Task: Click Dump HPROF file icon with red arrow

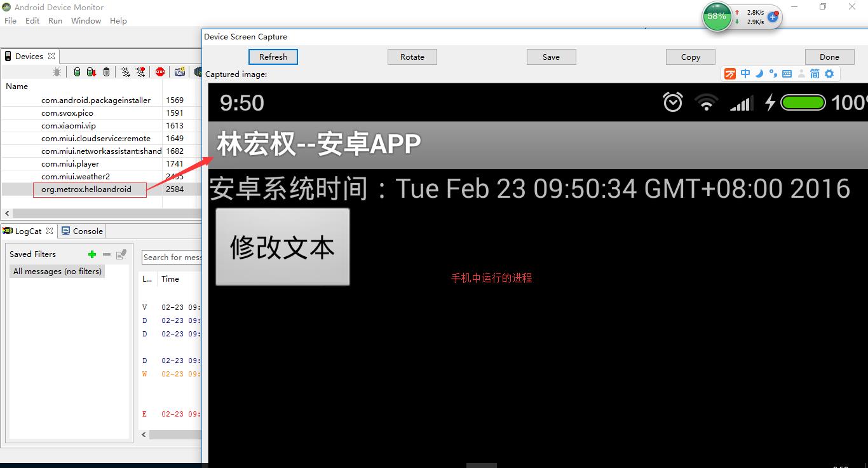Action: tap(91, 72)
